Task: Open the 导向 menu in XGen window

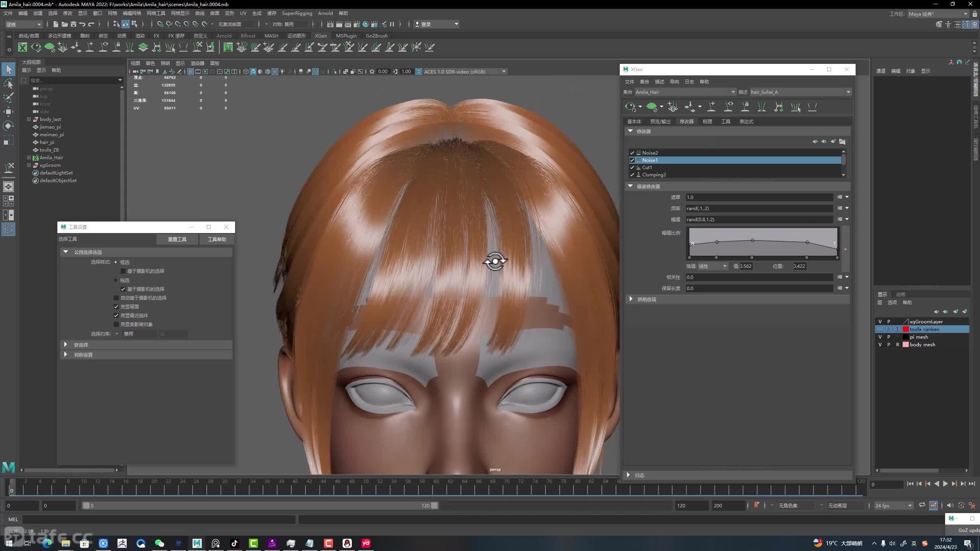Action: click(674, 82)
